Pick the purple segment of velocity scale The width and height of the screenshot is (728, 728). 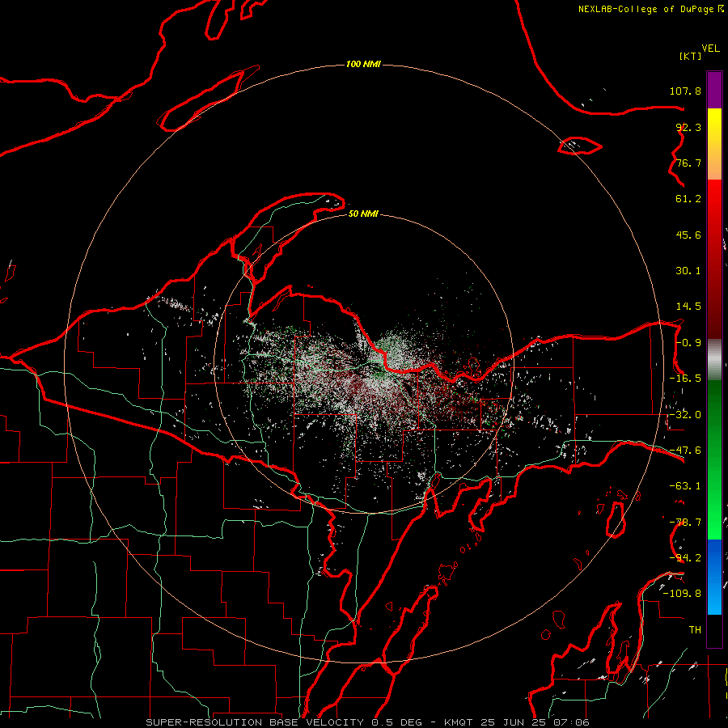714,90
